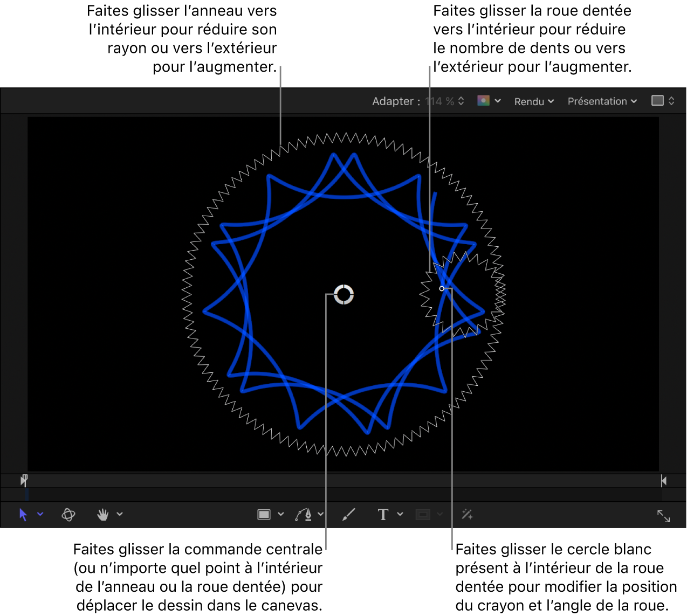Open the Text tool options chevron
The image size is (687, 616).
(x=400, y=514)
